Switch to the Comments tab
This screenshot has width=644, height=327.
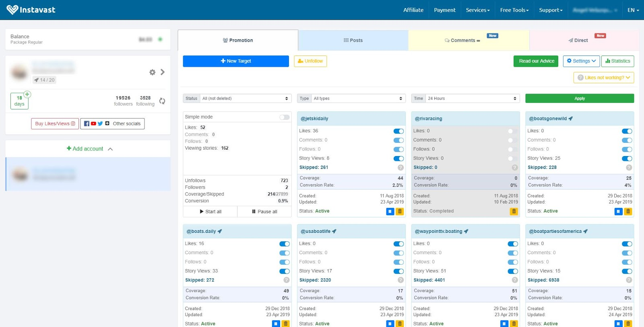[x=469, y=40]
